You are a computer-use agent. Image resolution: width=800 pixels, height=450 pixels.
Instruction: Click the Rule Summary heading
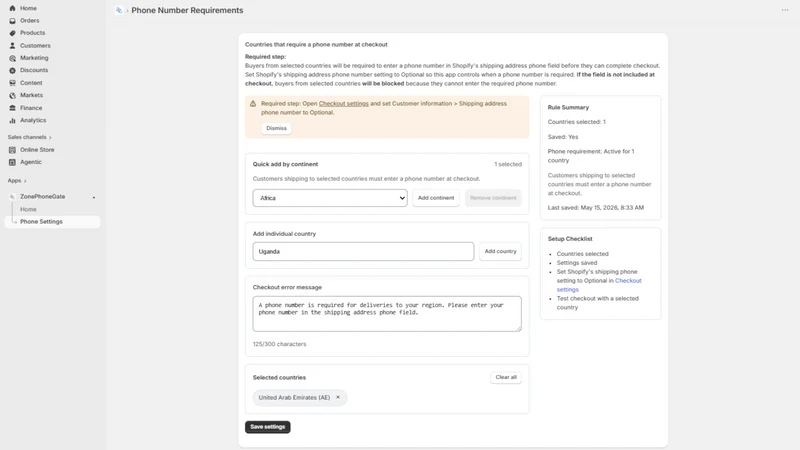click(568, 108)
